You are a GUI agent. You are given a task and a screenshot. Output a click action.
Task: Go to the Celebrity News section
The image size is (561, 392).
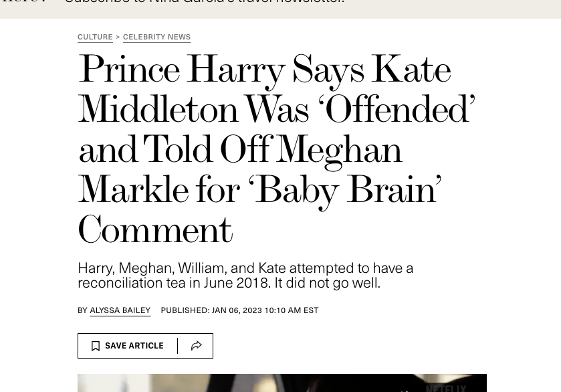tap(156, 37)
